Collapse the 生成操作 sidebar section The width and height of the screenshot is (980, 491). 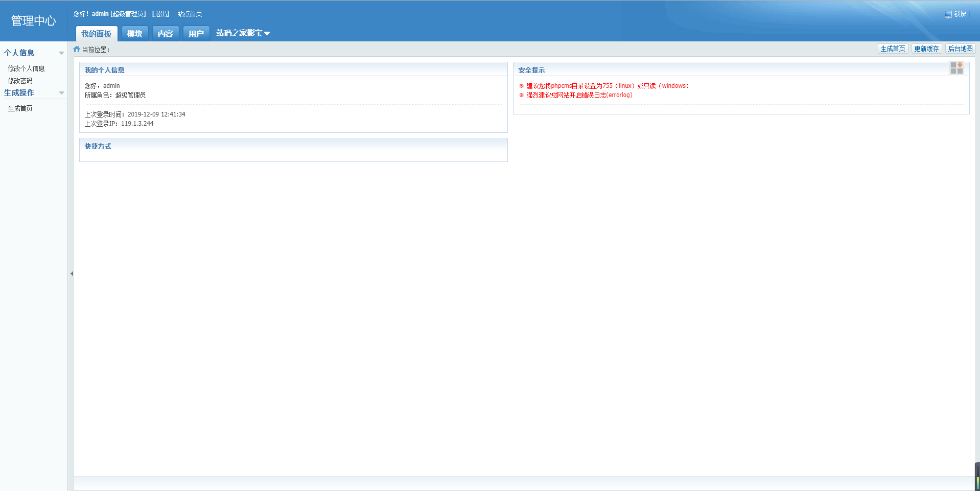[61, 93]
